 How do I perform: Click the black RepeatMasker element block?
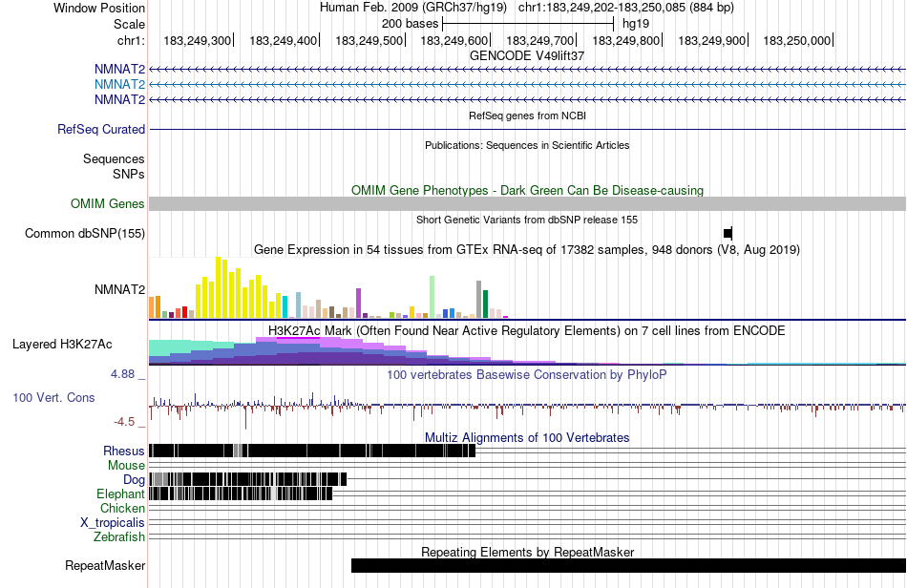point(629,565)
